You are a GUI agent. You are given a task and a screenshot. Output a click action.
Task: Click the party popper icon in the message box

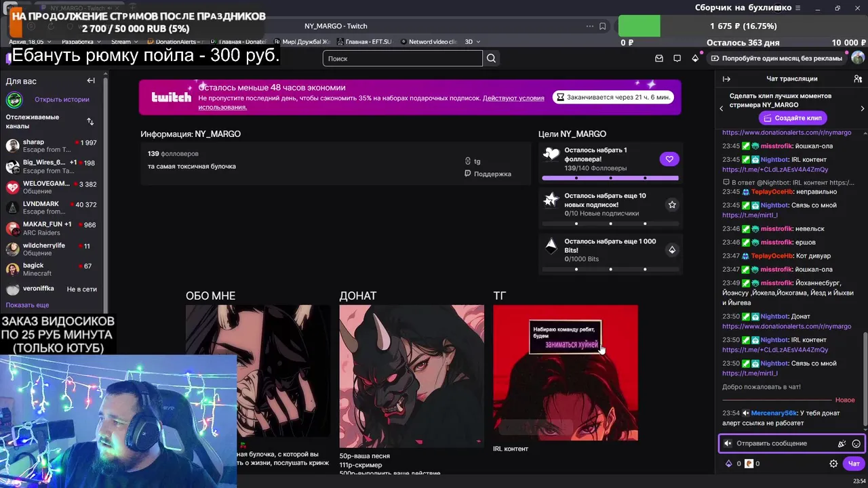842,443
